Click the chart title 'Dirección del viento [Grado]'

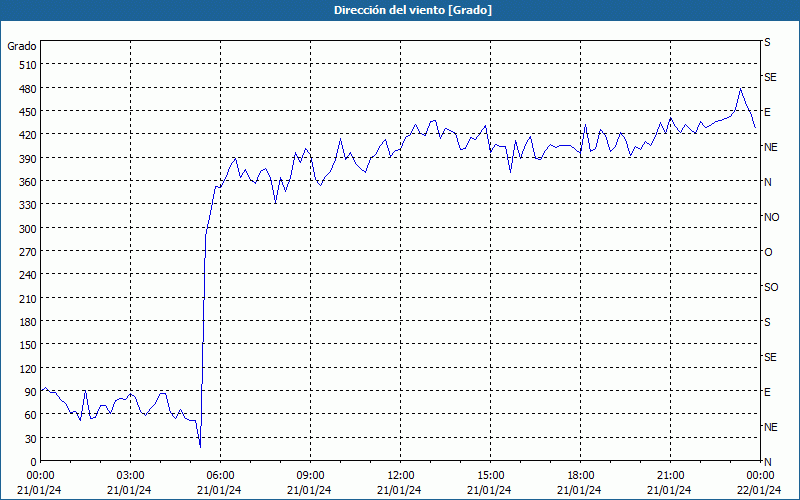(x=413, y=10)
